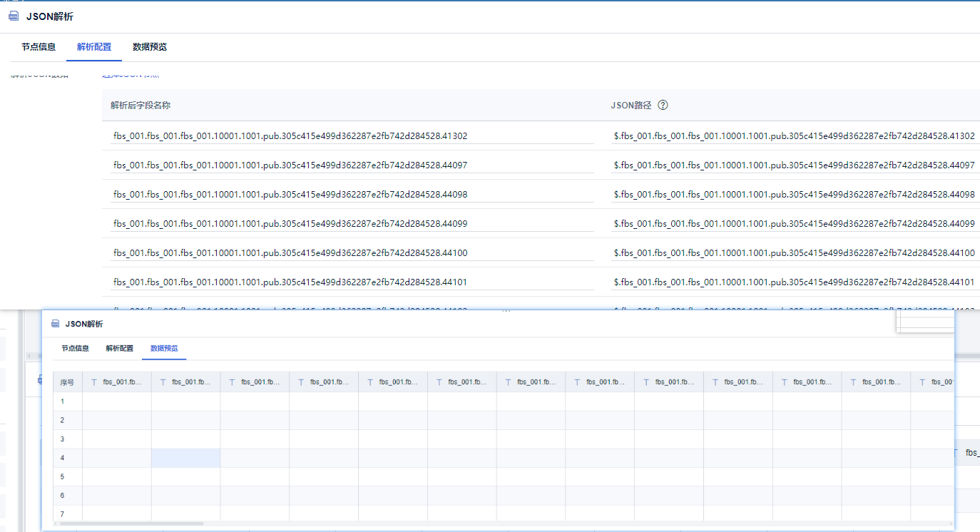Select row number 2 in preview table

coord(62,420)
